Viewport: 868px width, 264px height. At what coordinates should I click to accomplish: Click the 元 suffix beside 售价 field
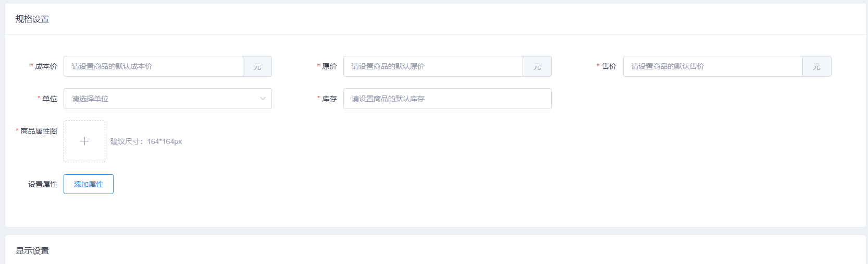coord(816,67)
